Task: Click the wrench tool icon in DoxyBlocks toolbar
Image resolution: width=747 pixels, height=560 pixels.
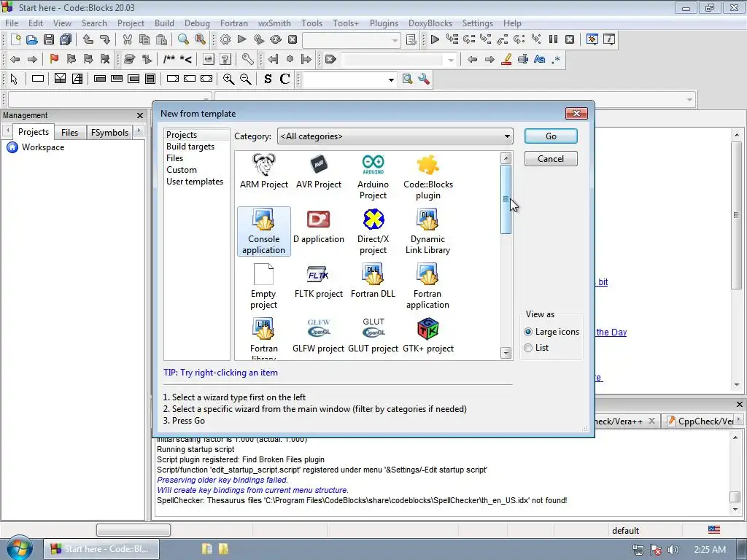Action: pos(247,59)
